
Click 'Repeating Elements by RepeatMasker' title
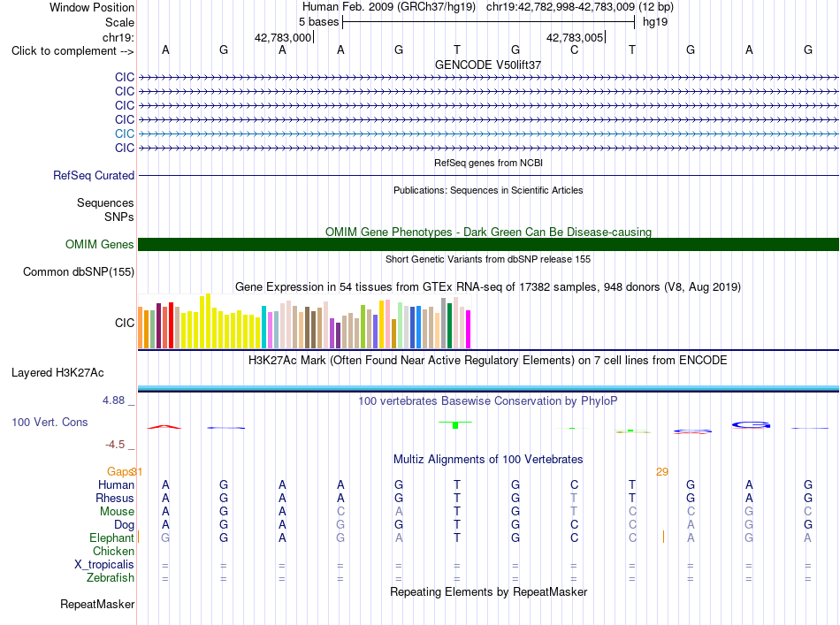point(488,591)
